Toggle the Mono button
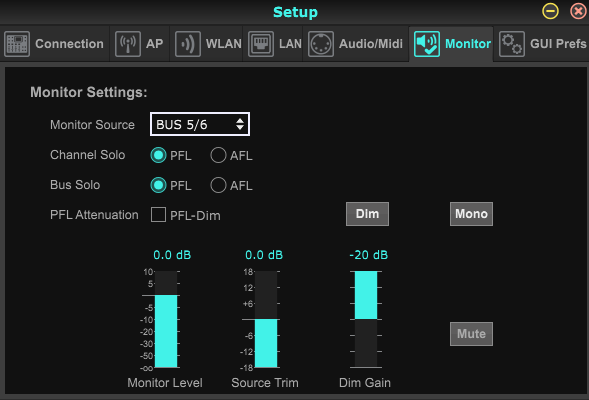Image resolution: width=589 pixels, height=400 pixels. [x=471, y=214]
